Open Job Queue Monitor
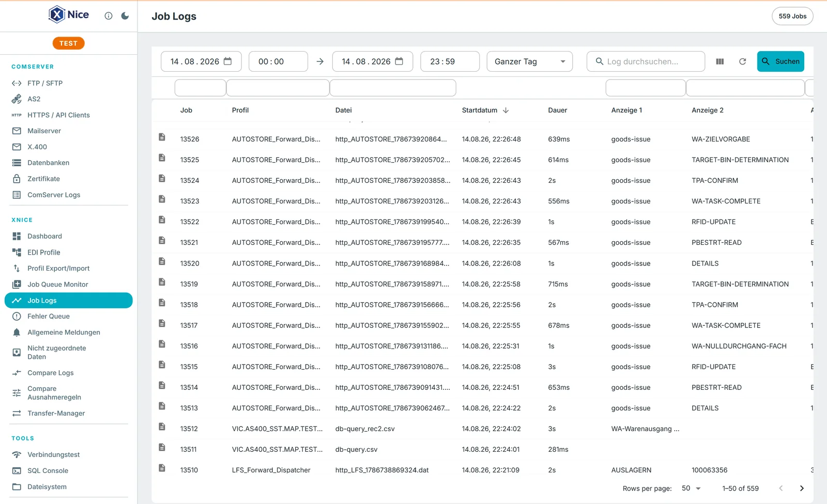Image resolution: width=827 pixels, height=504 pixels. tap(68, 285)
